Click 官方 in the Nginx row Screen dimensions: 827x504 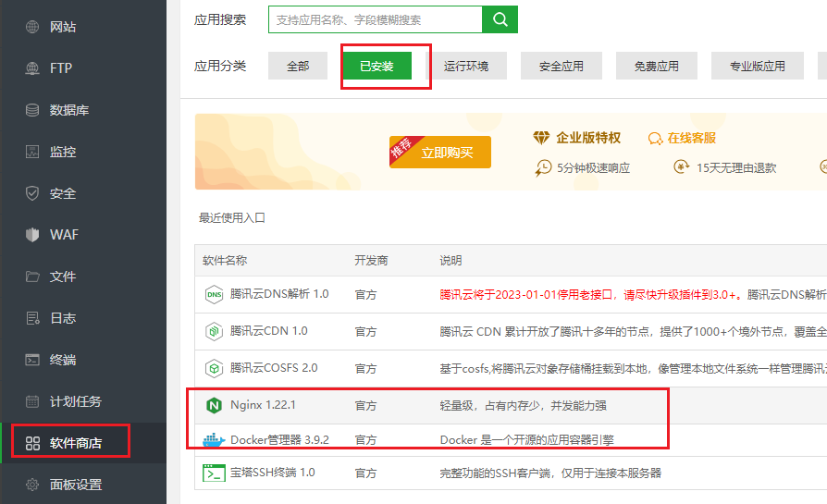[x=365, y=405]
